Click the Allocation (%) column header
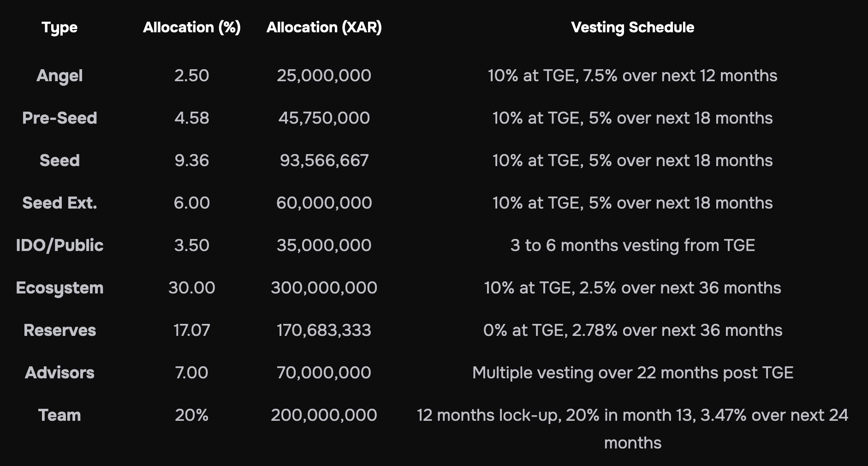This screenshot has width=868, height=466. pos(192,28)
